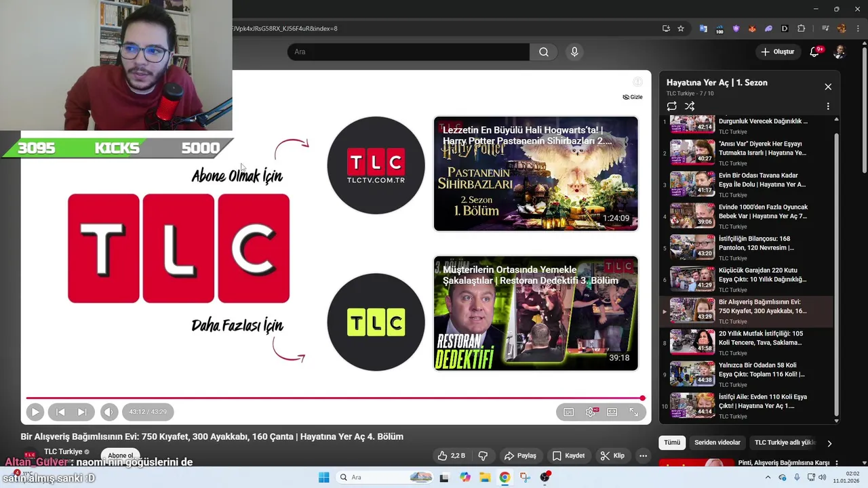
Task: Play Yalnızca Bir Odadan 58 Koli video
Action: pos(746,374)
